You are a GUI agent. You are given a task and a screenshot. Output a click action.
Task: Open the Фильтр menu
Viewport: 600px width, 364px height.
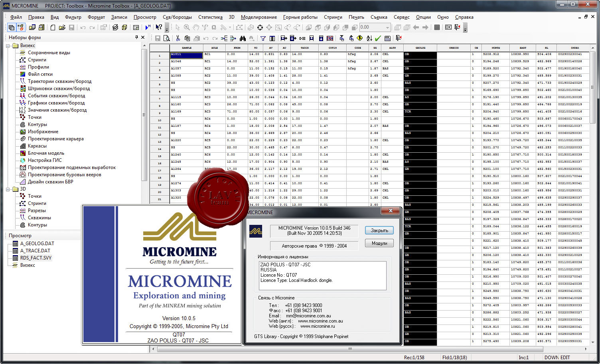(x=73, y=17)
